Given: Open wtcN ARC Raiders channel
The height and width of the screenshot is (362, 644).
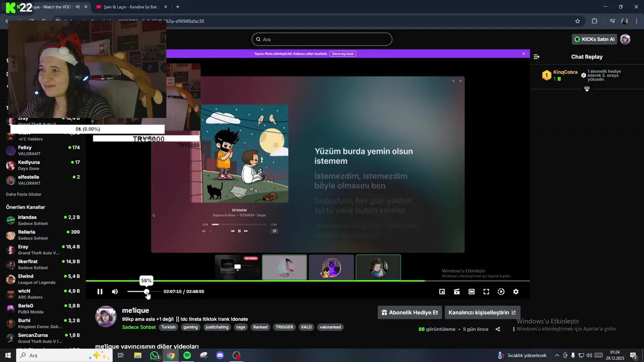Looking at the screenshot, I should (43, 294).
